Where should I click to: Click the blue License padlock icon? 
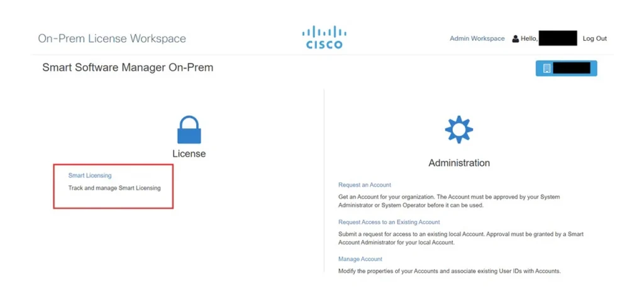[x=189, y=129]
